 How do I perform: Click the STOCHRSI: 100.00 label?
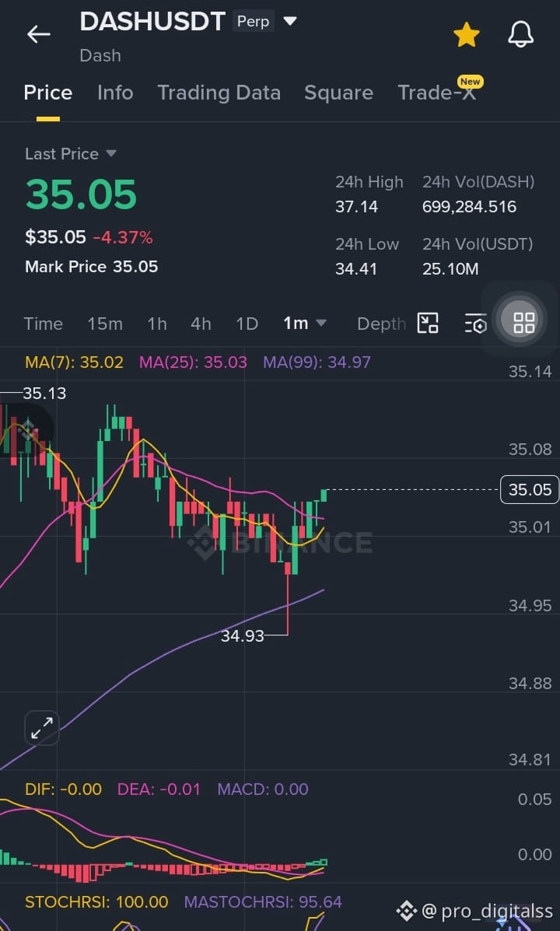point(96,902)
